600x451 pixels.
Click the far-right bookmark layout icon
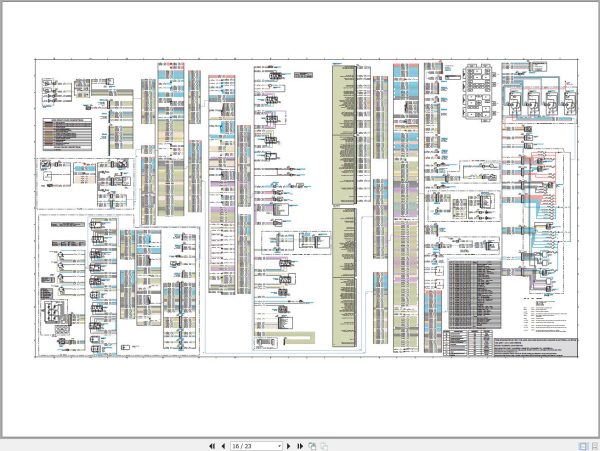(595, 446)
